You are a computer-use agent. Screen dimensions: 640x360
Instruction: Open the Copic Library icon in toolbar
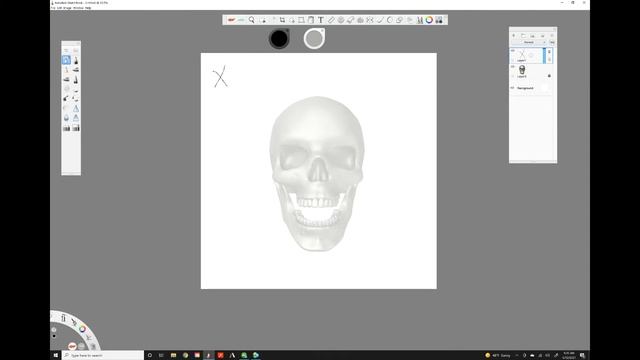pos(439,20)
